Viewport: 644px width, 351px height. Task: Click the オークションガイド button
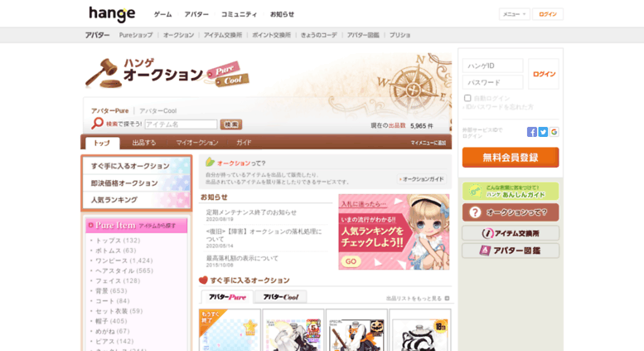[x=421, y=179]
